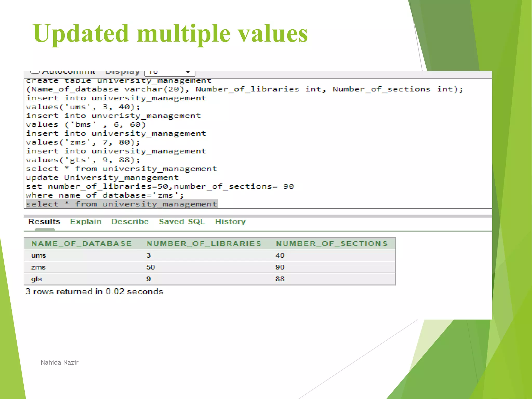Switch to the Results tab

click(x=44, y=222)
